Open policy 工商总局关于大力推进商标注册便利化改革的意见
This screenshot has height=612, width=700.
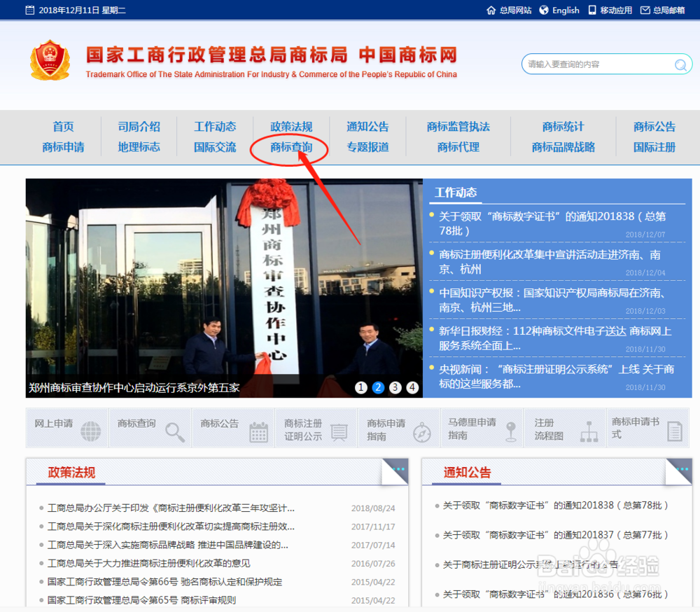[148, 563]
